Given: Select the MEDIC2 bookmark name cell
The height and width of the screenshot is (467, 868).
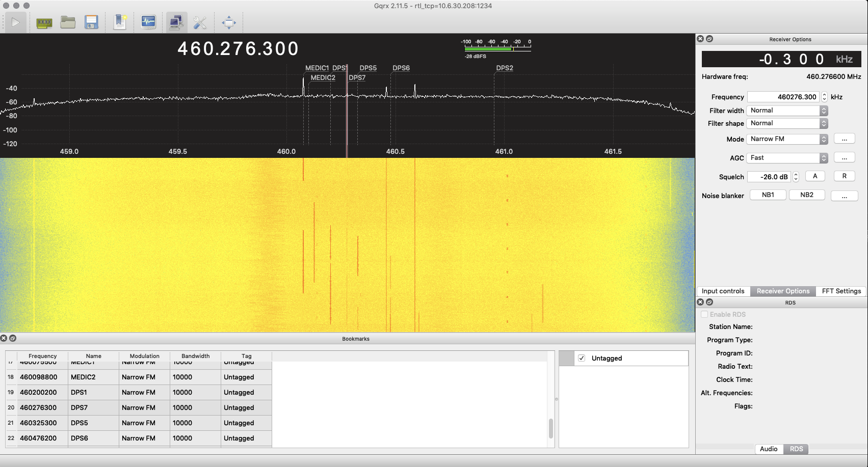Looking at the screenshot, I should coord(94,377).
